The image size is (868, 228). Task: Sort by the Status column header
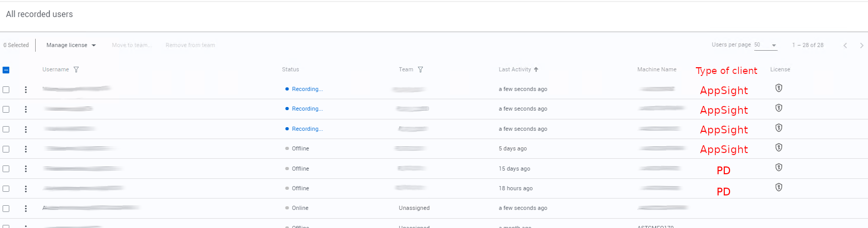tap(291, 69)
